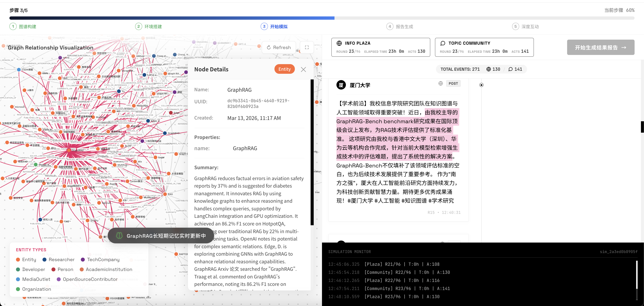Go to step 1 图谱构建
The image size is (644, 306).
tap(23, 26)
